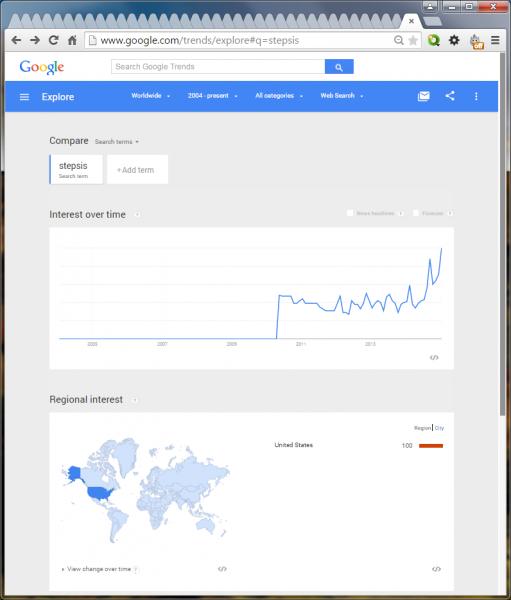Open the 2004 - present date dropdown
This screenshot has height=600, width=511.
pos(212,96)
